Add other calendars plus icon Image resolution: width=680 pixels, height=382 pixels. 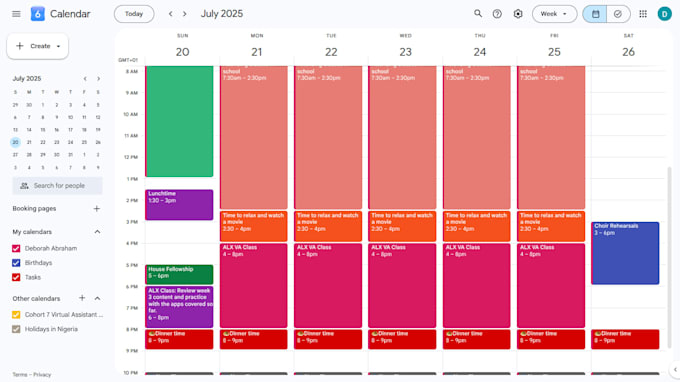[82, 298]
